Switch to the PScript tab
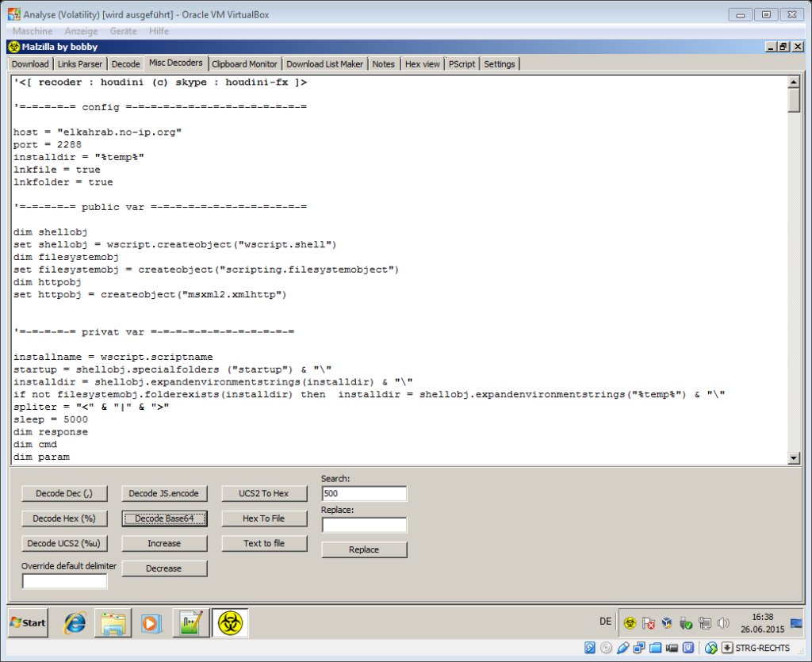This screenshot has width=812, height=662. click(x=462, y=64)
